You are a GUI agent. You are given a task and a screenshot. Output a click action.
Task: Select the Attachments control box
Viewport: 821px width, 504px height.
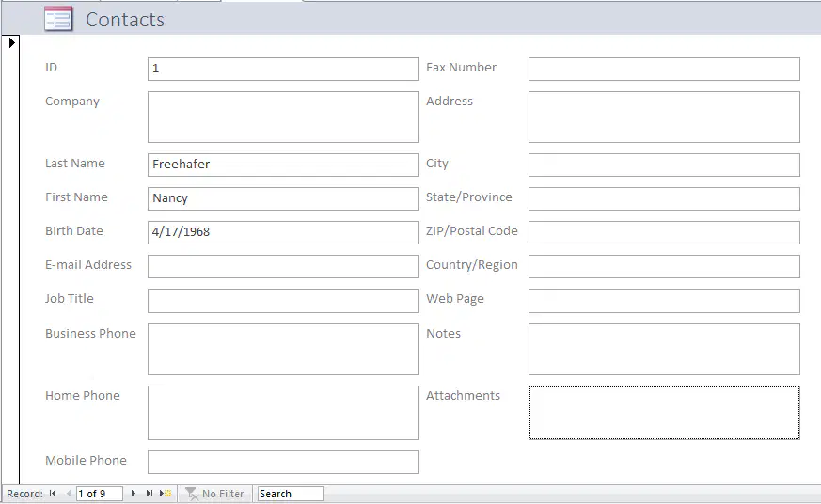click(664, 413)
